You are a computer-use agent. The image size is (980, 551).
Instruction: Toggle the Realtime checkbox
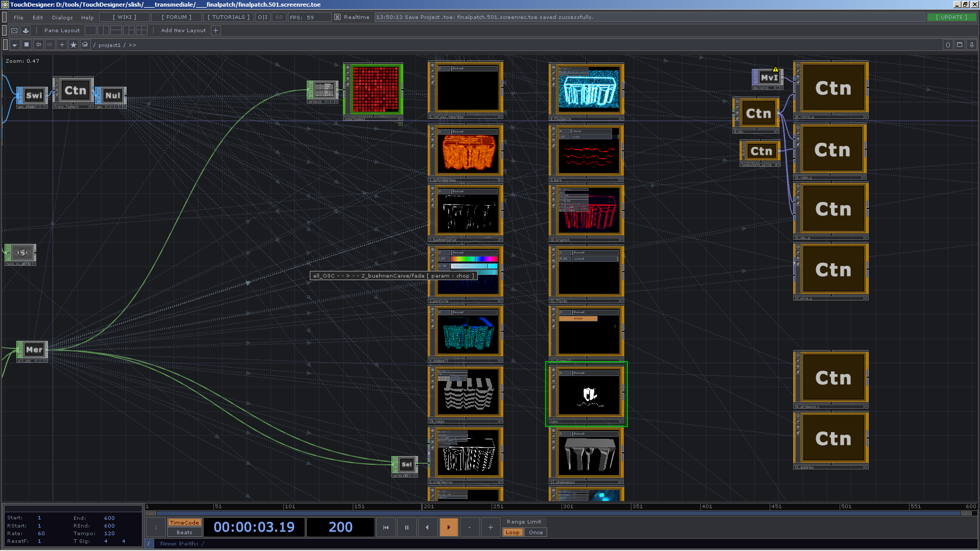[x=337, y=17]
